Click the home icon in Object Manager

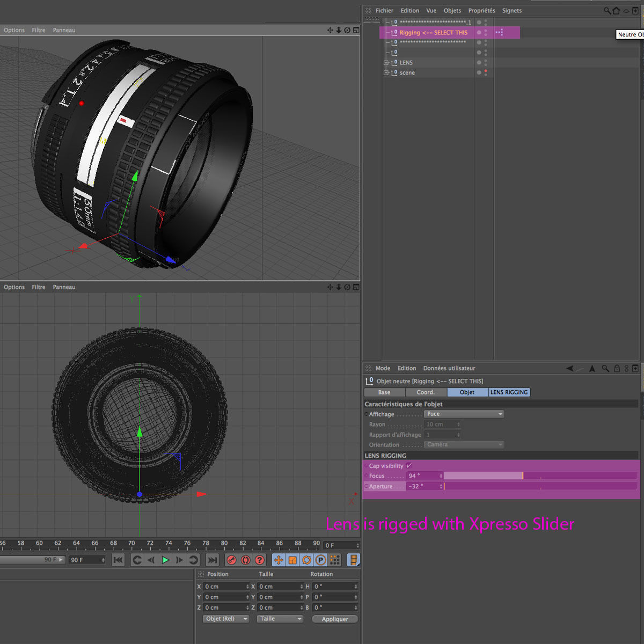click(x=616, y=11)
